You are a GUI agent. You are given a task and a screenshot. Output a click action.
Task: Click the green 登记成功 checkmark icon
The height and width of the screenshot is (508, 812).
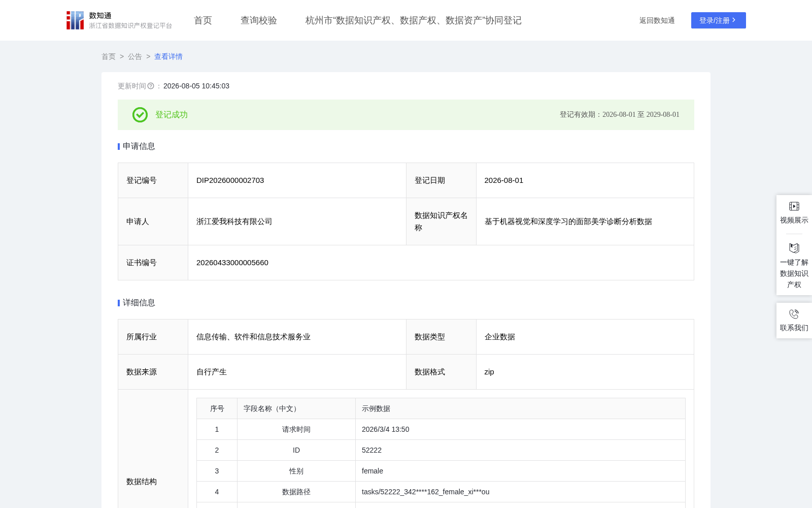click(140, 115)
